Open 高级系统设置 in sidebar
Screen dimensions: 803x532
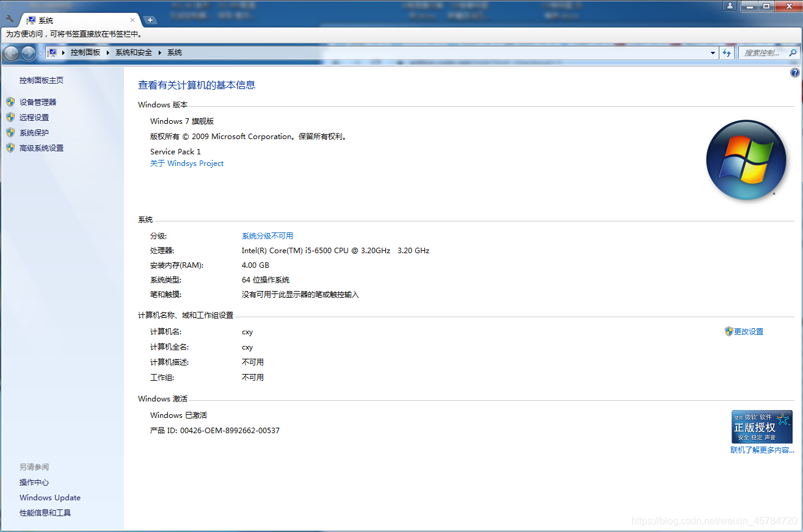click(x=42, y=148)
